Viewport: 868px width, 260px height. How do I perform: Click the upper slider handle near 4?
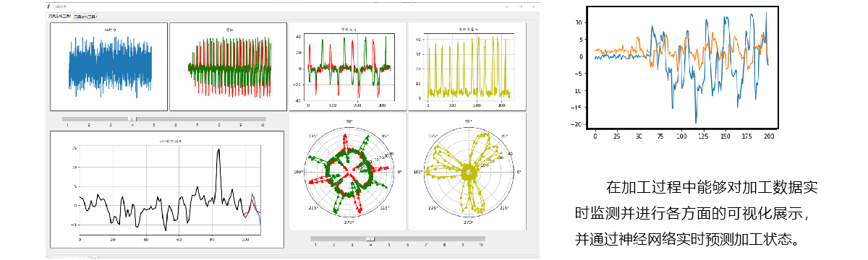click(x=132, y=118)
